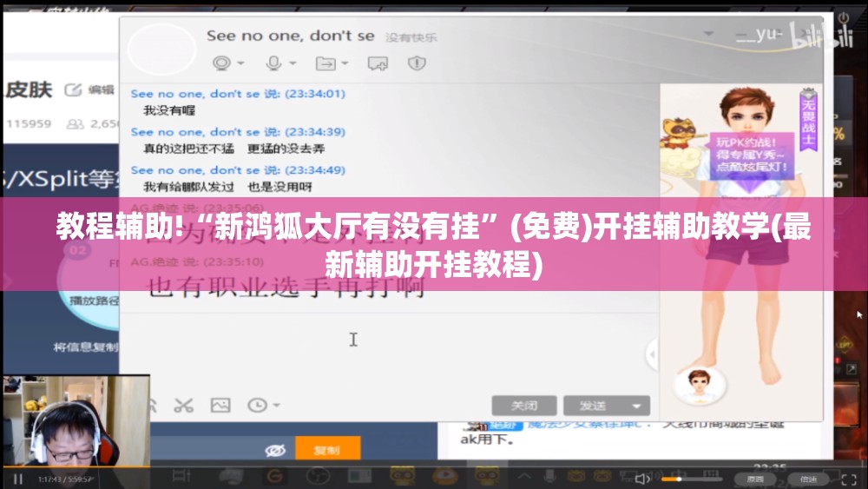Insert a picture with the image icon
This screenshot has width=868, height=489.
pyautogui.click(x=220, y=406)
